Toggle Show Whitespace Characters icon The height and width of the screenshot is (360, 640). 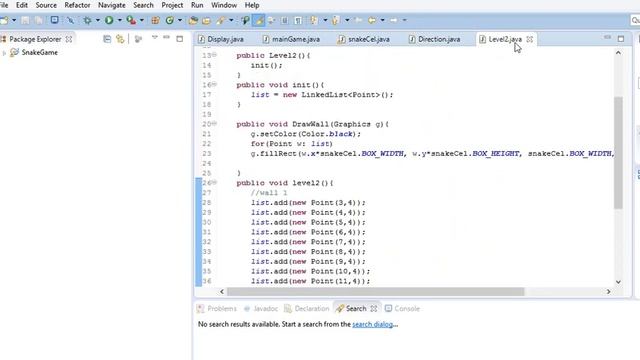coord(298,20)
